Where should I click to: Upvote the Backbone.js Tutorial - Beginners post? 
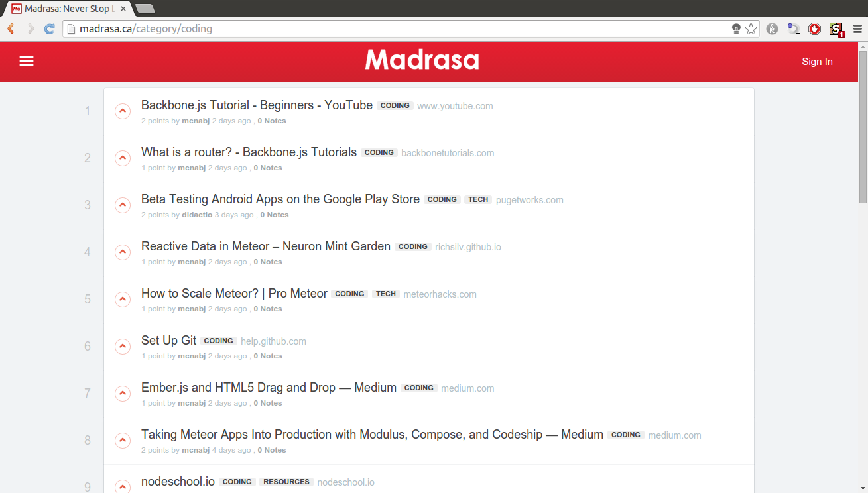tap(123, 111)
